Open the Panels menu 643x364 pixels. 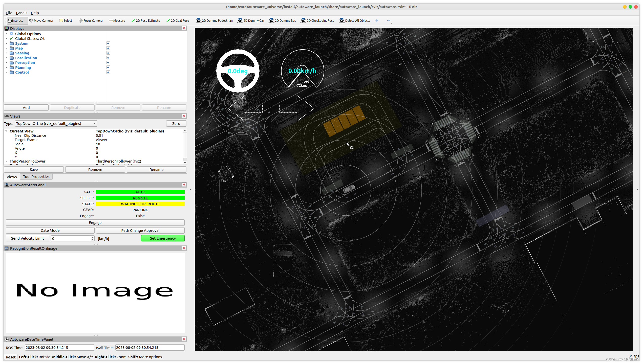22,13
